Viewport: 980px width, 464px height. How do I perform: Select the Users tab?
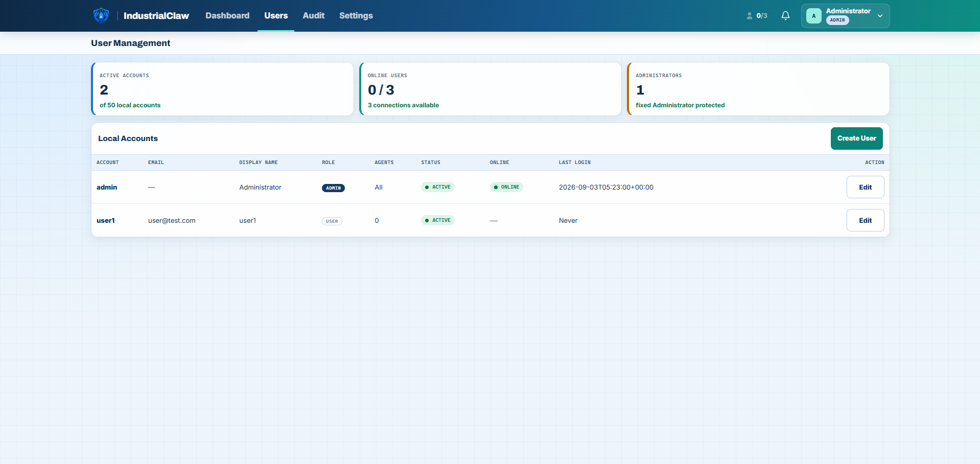(x=276, y=16)
